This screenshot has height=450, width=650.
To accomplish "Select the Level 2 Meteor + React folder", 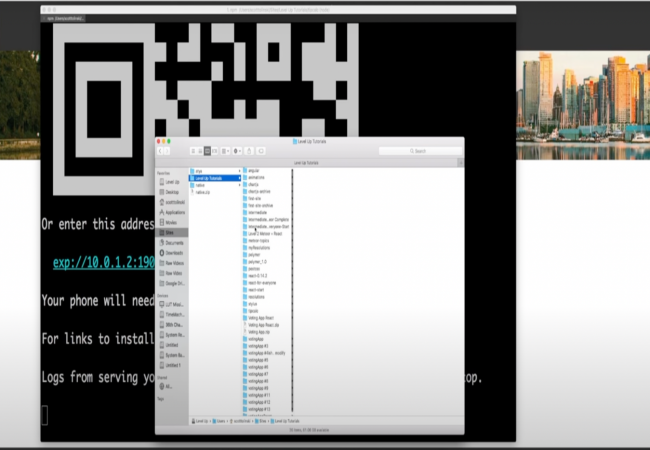I will [262, 234].
